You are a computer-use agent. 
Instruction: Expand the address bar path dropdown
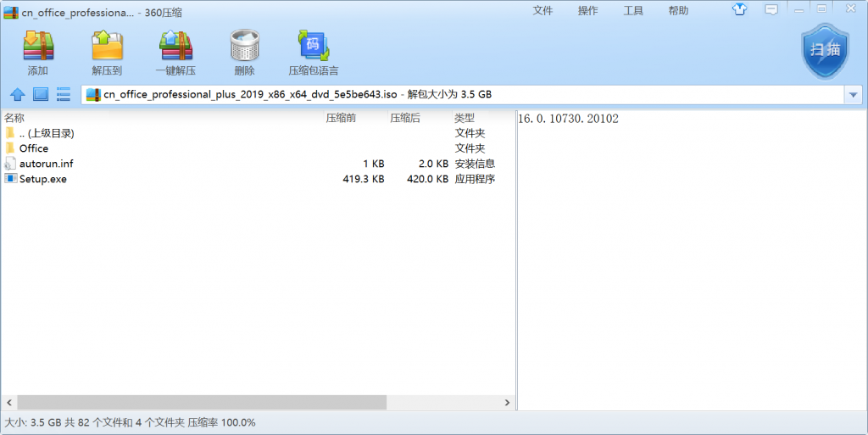[853, 95]
